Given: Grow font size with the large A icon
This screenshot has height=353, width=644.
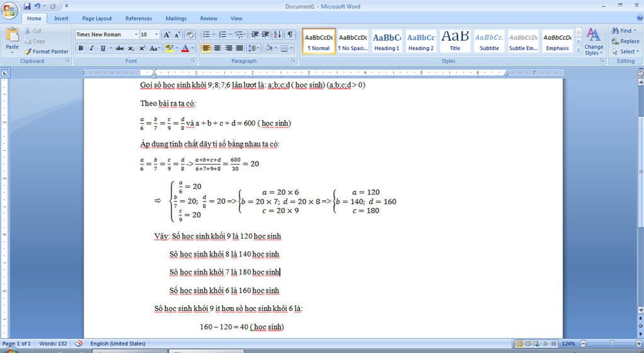Looking at the screenshot, I should tap(167, 35).
